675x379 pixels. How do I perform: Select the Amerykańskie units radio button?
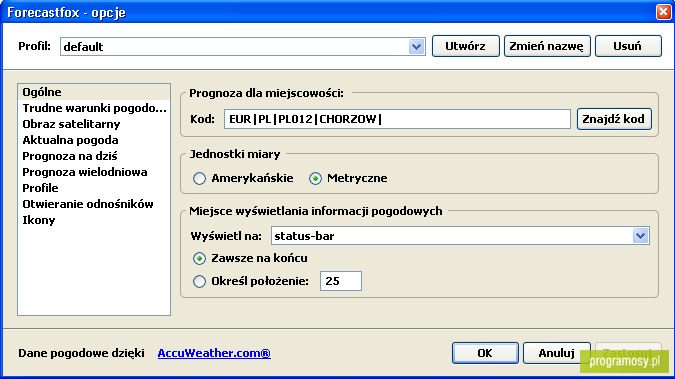coord(199,178)
